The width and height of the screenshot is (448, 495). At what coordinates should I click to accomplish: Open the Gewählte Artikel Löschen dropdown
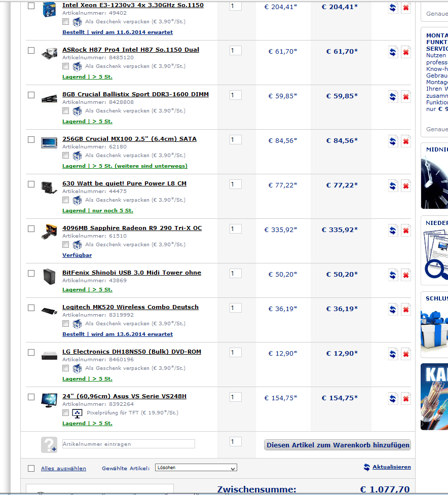pyautogui.click(x=196, y=468)
